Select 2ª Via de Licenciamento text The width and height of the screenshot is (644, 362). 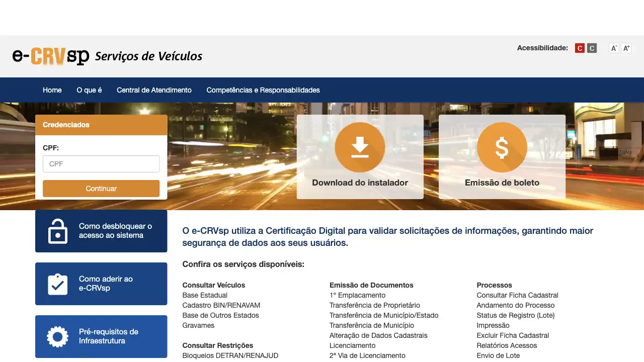pyautogui.click(x=367, y=355)
